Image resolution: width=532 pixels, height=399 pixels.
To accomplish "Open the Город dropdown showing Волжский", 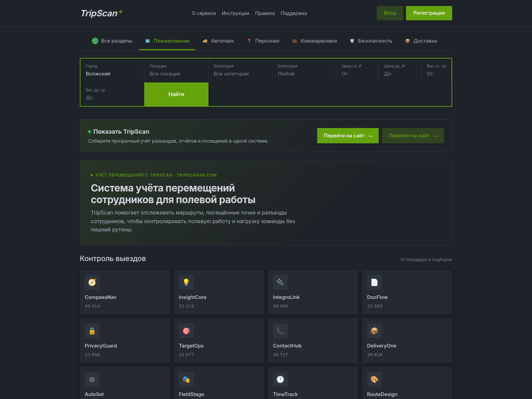I will [x=112, y=70].
